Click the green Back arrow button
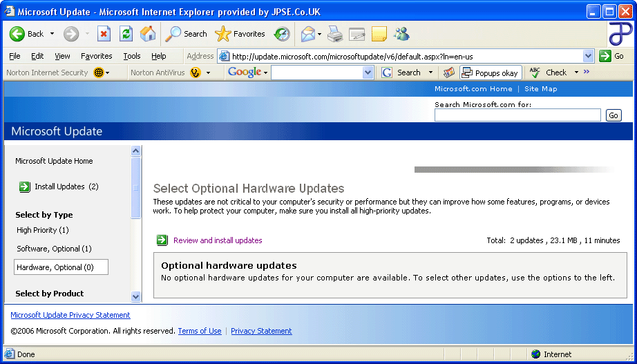 17,34
